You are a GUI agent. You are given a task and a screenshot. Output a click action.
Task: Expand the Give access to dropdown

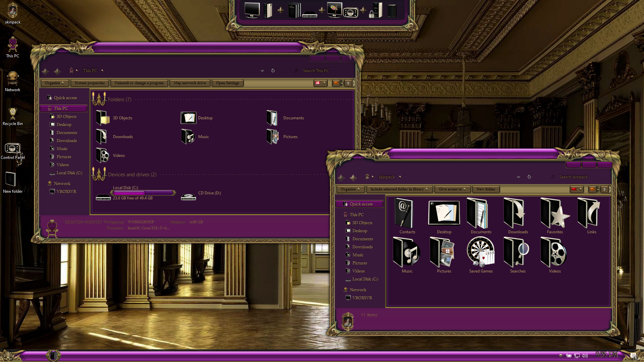pos(452,189)
